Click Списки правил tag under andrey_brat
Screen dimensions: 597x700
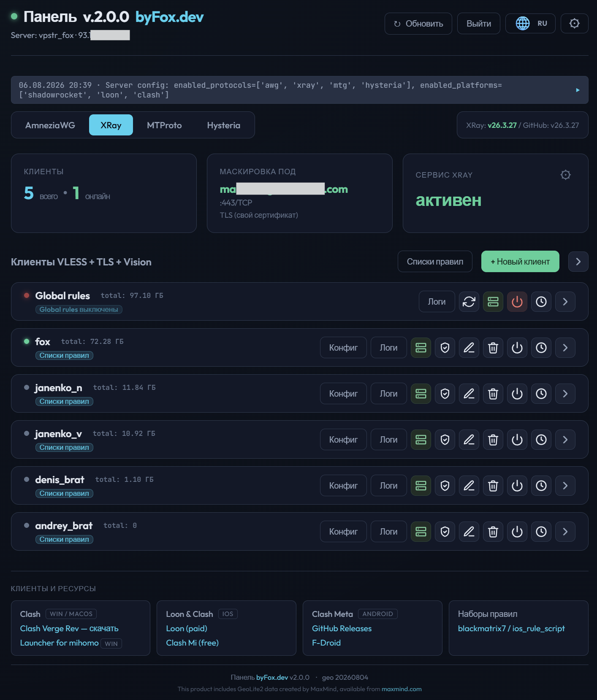pos(64,539)
